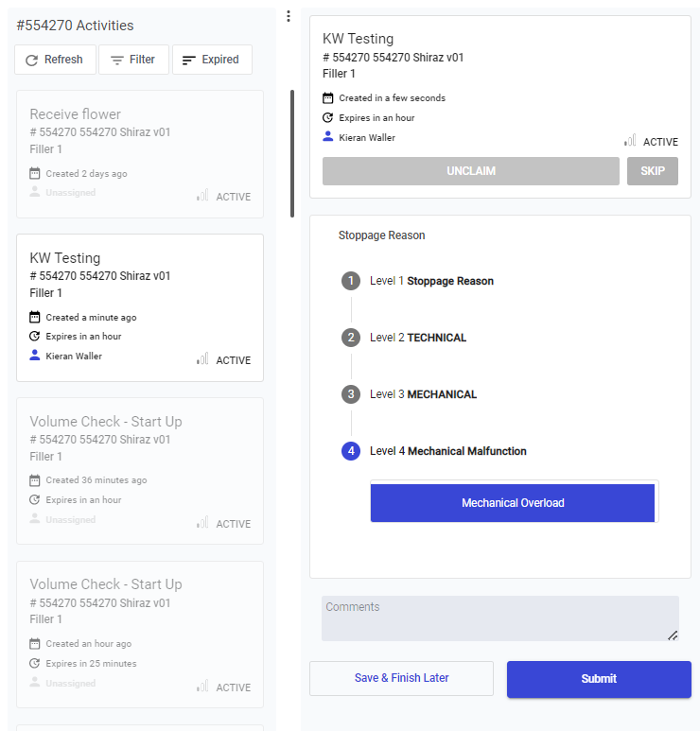Toggle the Expired sort button

tap(211, 60)
